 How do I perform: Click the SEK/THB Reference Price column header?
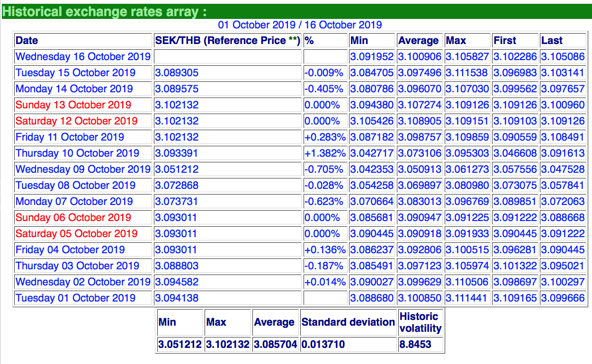(228, 41)
